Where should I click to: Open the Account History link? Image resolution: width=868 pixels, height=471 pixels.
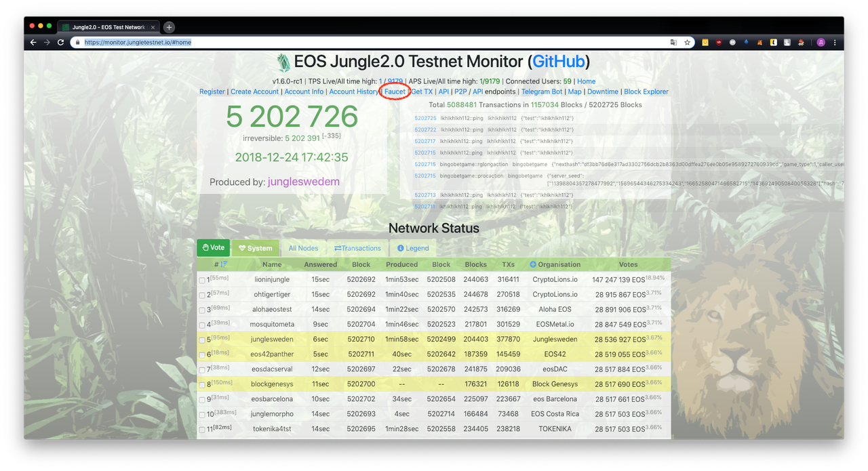(x=353, y=91)
